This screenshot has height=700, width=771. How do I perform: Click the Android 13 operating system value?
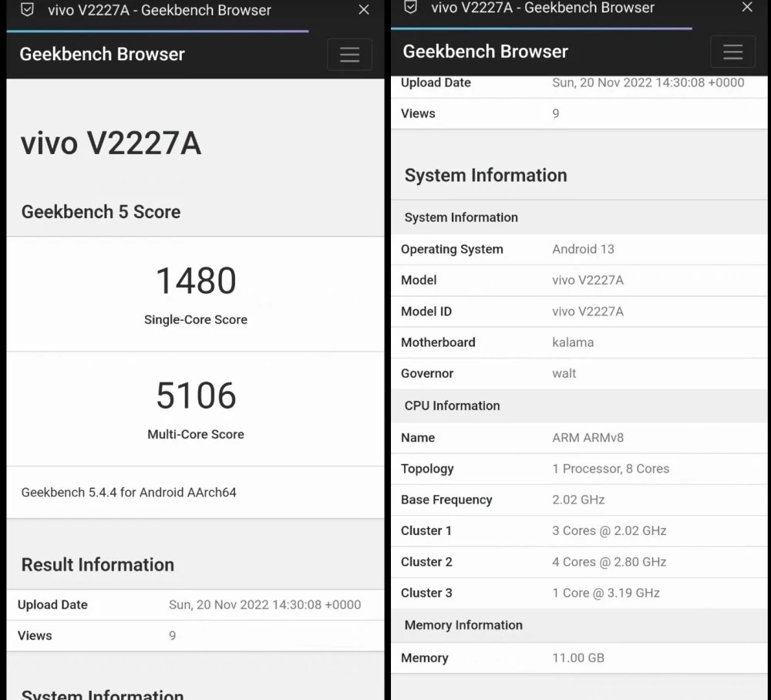pos(583,249)
